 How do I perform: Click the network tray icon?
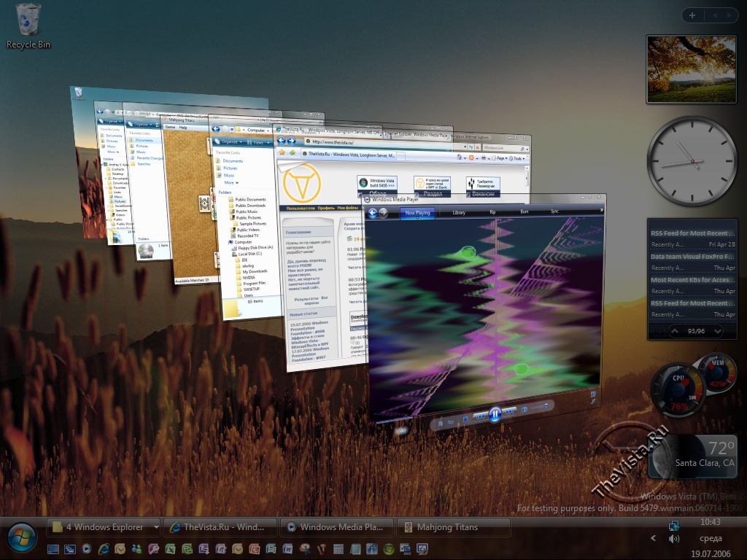click(x=673, y=526)
